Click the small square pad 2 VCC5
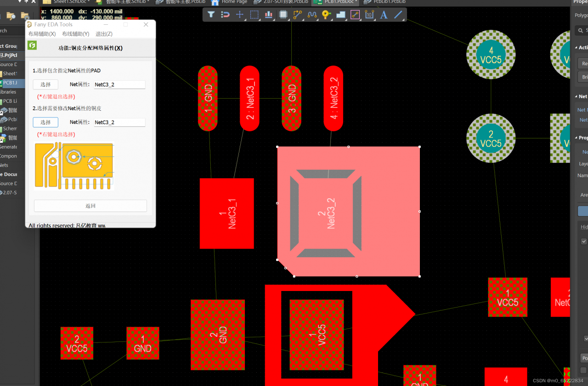Image resolution: width=588 pixels, height=386 pixels. click(77, 343)
